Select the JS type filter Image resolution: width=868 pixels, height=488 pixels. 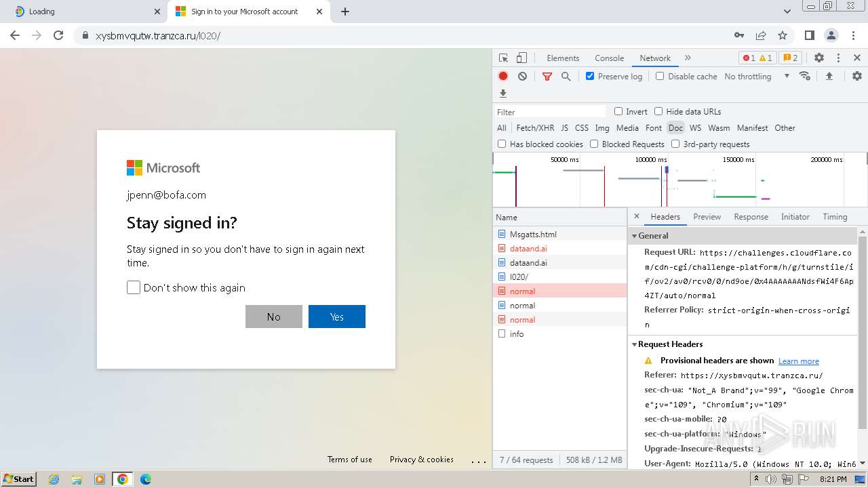click(x=564, y=127)
